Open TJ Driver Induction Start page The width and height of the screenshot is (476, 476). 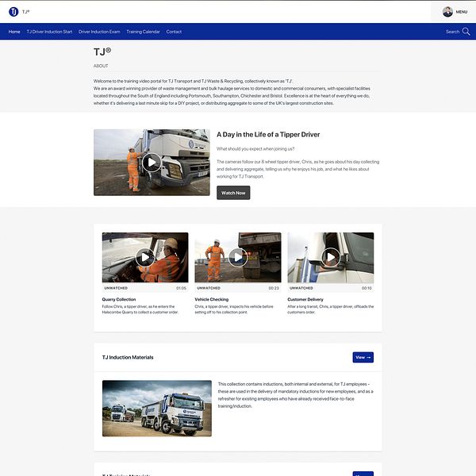tap(49, 32)
